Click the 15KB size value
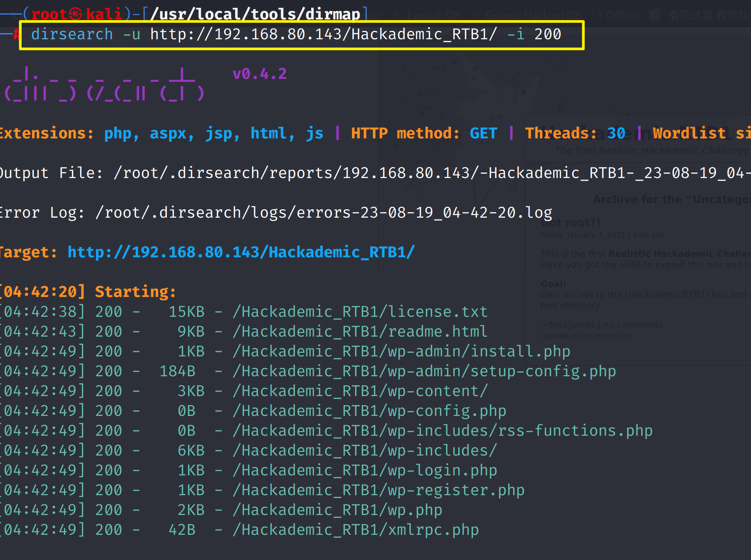Image resolution: width=751 pixels, height=560 pixels. (x=186, y=312)
